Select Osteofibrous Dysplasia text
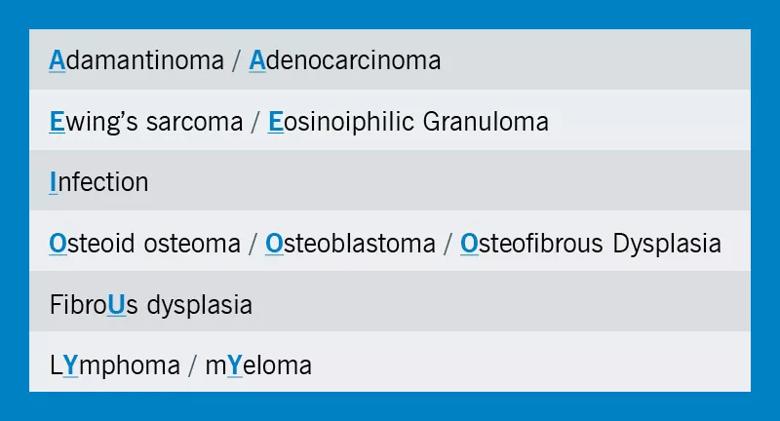This screenshot has height=421, width=780. [590, 244]
